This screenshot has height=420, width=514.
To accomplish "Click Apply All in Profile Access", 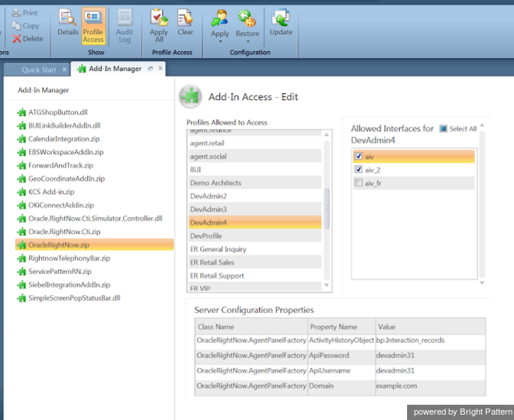I will 159,26.
